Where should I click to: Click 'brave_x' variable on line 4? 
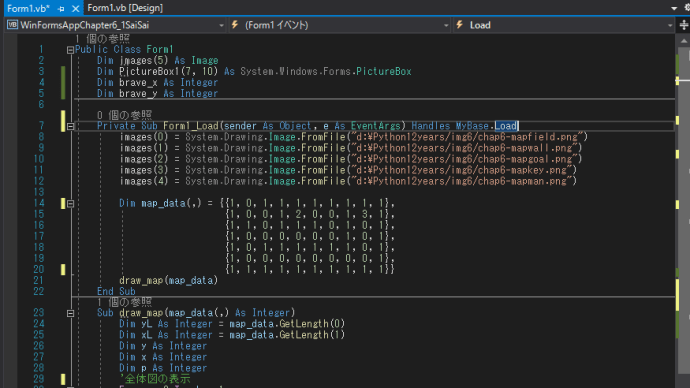point(138,82)
